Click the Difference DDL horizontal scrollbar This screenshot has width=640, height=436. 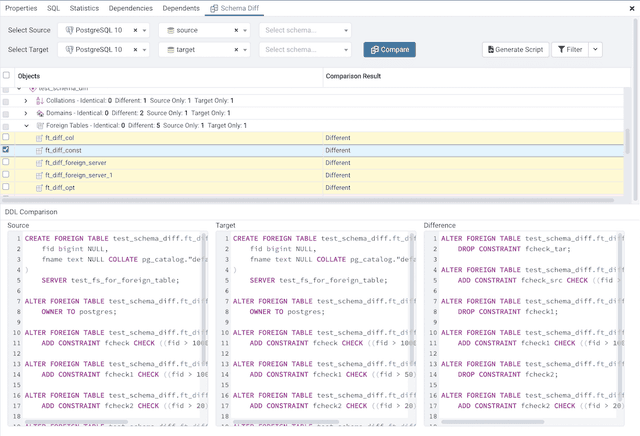[x=493, y=422]
